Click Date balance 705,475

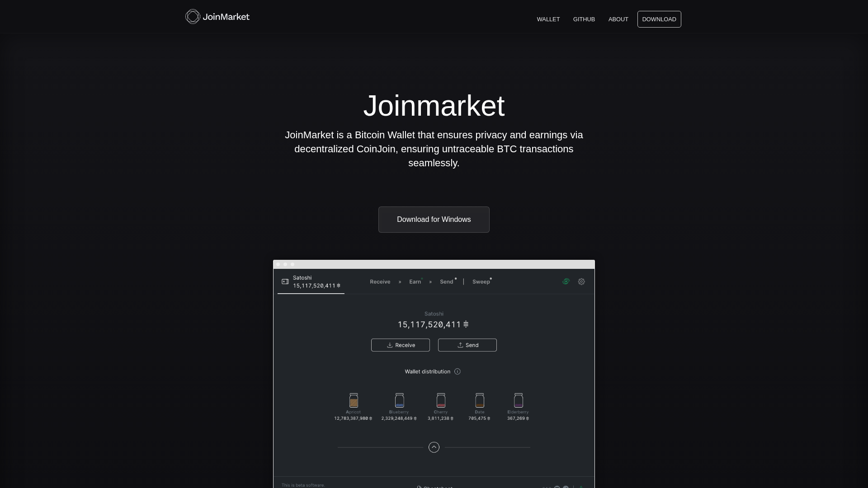point(479,418)
